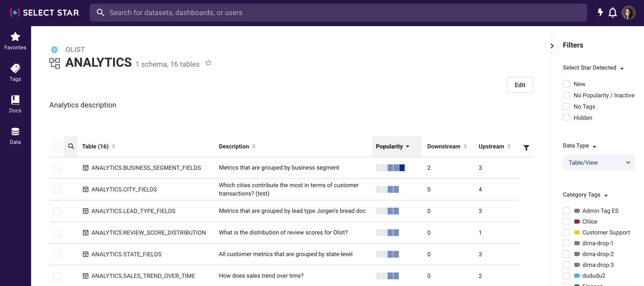Enable the Hidden filter checkbox
Viewport: 644px width, 286px height.
click(566, 118)
